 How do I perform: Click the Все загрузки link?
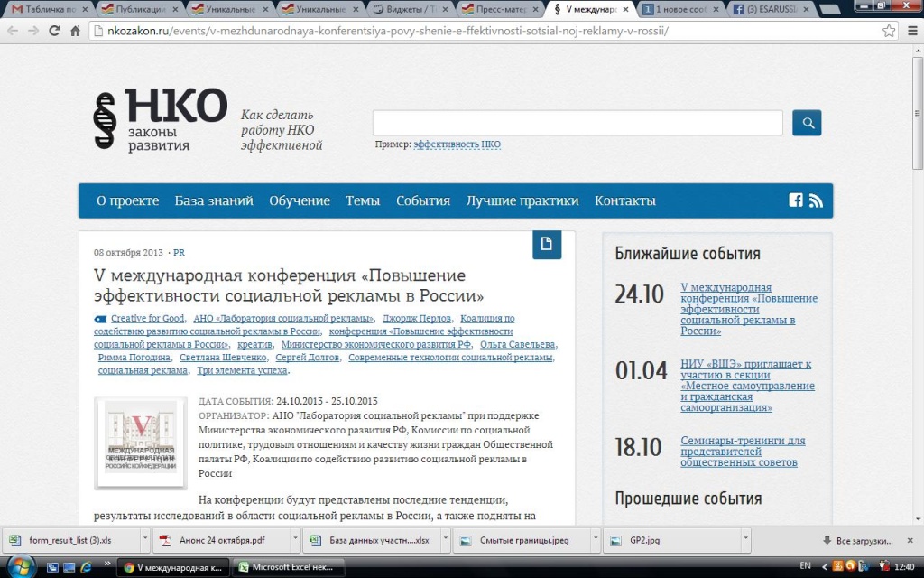click(864, 541)
